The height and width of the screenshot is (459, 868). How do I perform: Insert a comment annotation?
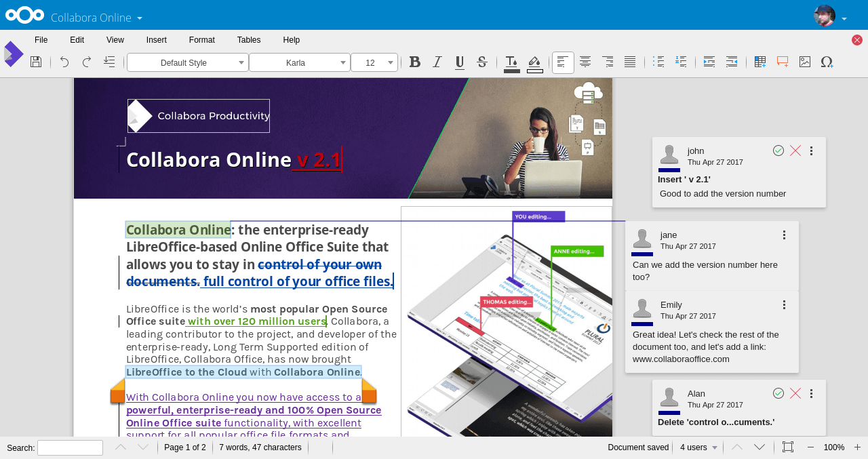click(x=783, y=62)
